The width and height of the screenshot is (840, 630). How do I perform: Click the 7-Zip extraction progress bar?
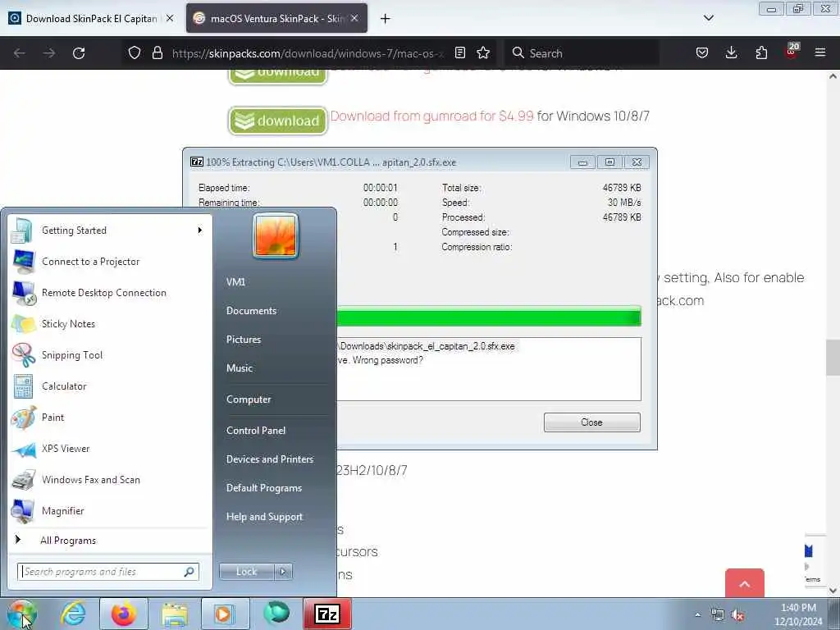489,317
